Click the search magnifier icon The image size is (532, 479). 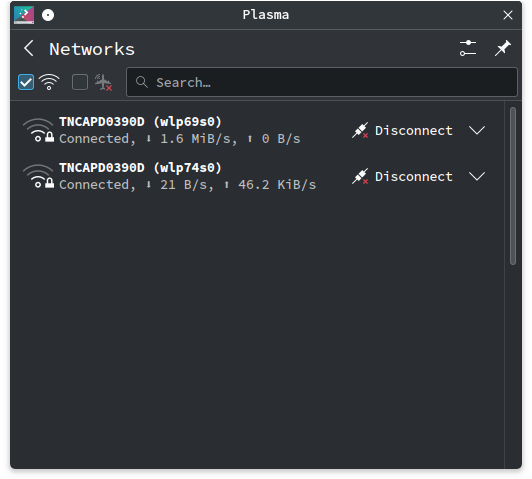(141, 82)
